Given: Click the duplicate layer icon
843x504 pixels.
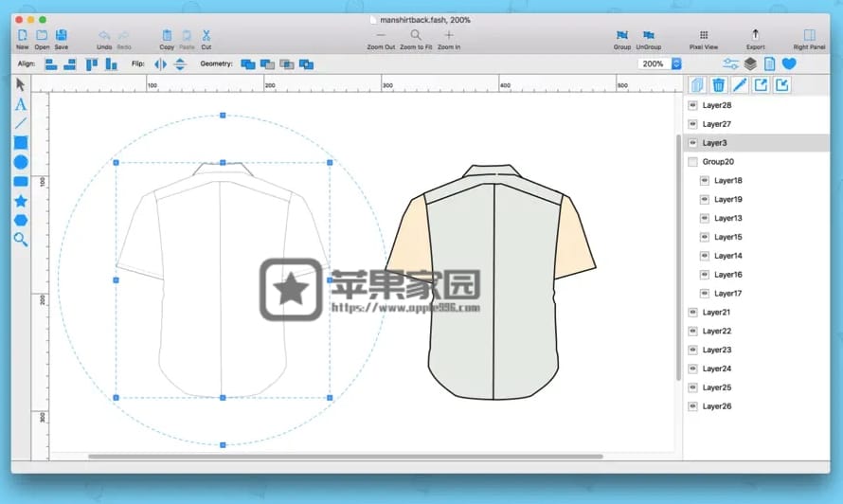Looking at the screenshot, I should [697, 85].
